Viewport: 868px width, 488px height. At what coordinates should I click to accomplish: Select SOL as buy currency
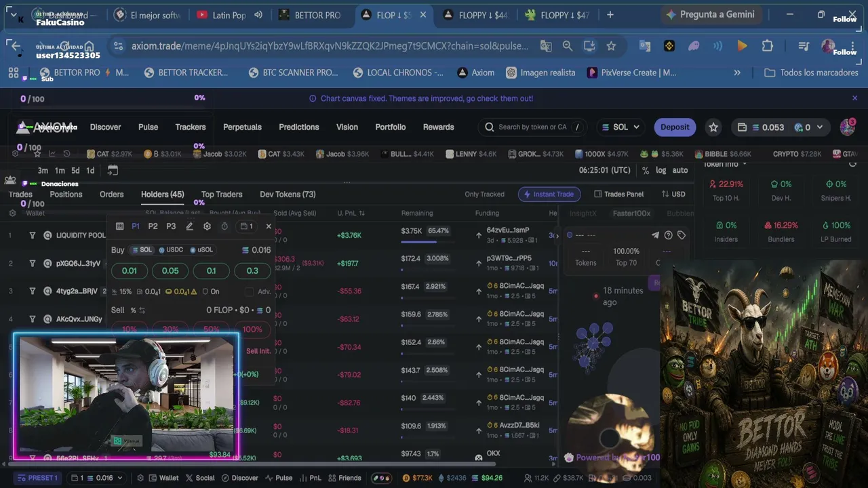[x=142, y=250]
